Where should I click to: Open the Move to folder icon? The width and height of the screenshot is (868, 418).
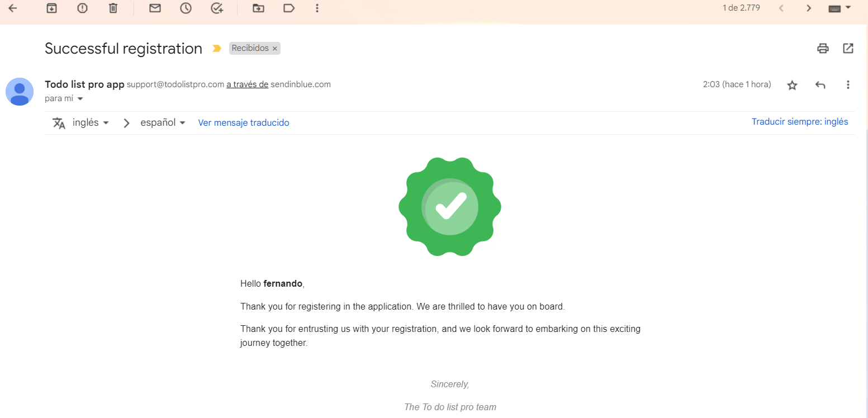tap(258, 8)
